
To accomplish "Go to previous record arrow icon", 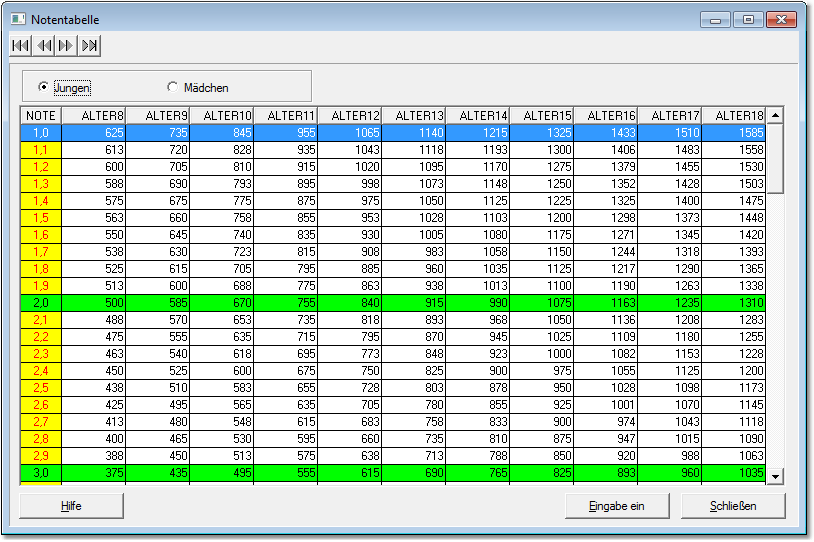I will click(44, 45).
